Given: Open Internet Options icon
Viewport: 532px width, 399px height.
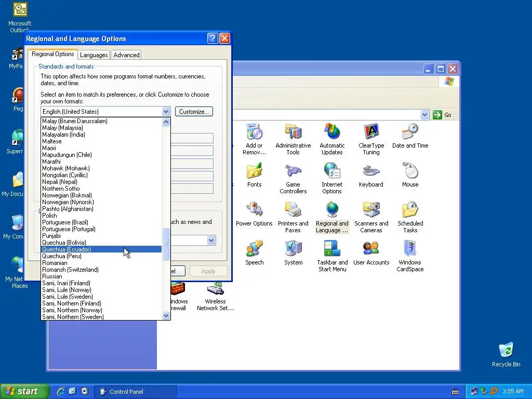Looking at the screenshot, I should coord(332,170).
